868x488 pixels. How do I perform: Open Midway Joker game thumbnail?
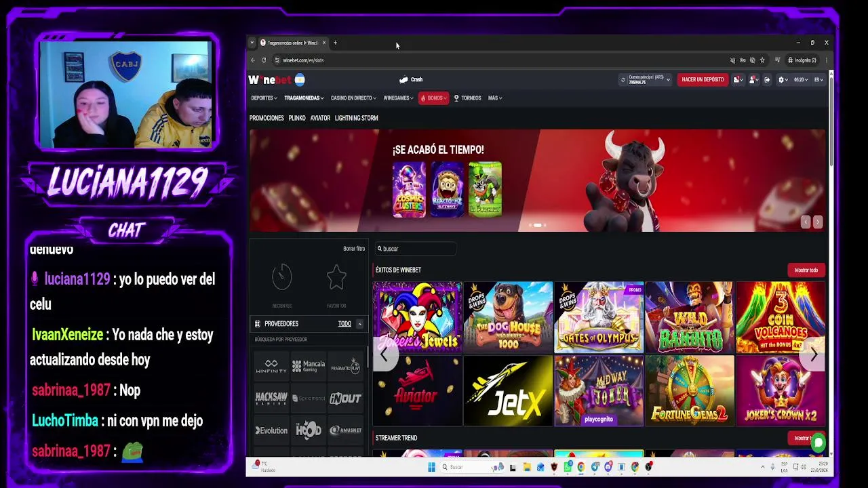pos(599,391)
